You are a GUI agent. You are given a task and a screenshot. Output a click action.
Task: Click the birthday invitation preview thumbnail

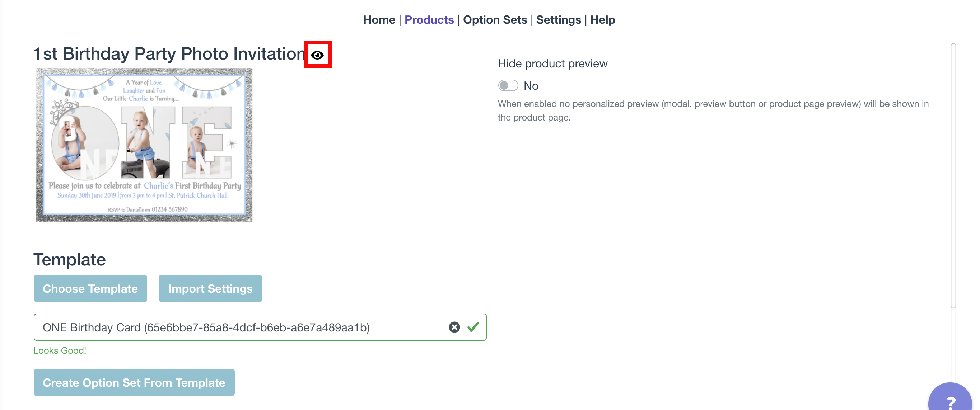point(144,145)
